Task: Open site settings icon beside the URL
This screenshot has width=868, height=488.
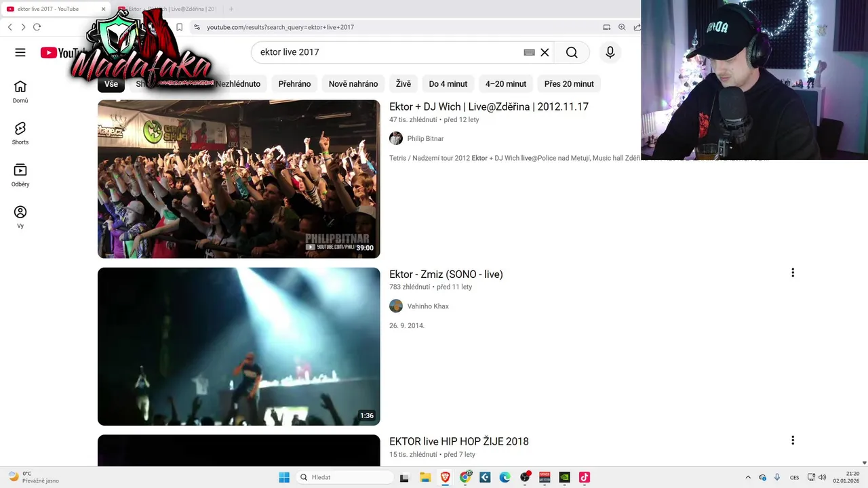Action: [x=197, y=27]
